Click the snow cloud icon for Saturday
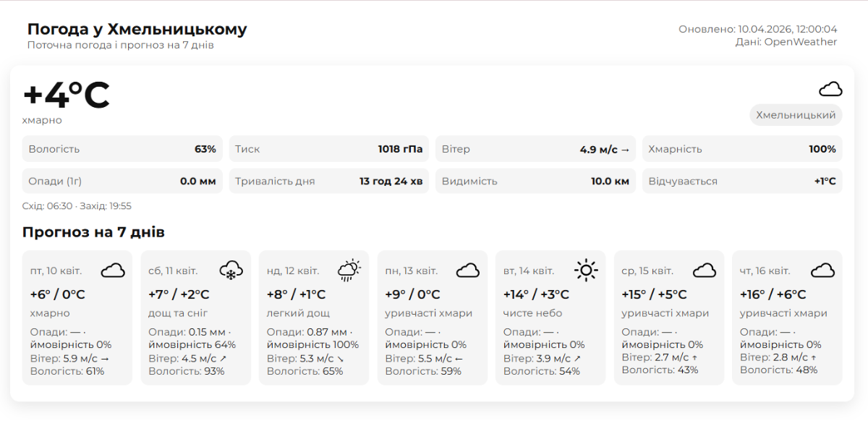Screen dimensions: 868x434 [x=231, y=271]
